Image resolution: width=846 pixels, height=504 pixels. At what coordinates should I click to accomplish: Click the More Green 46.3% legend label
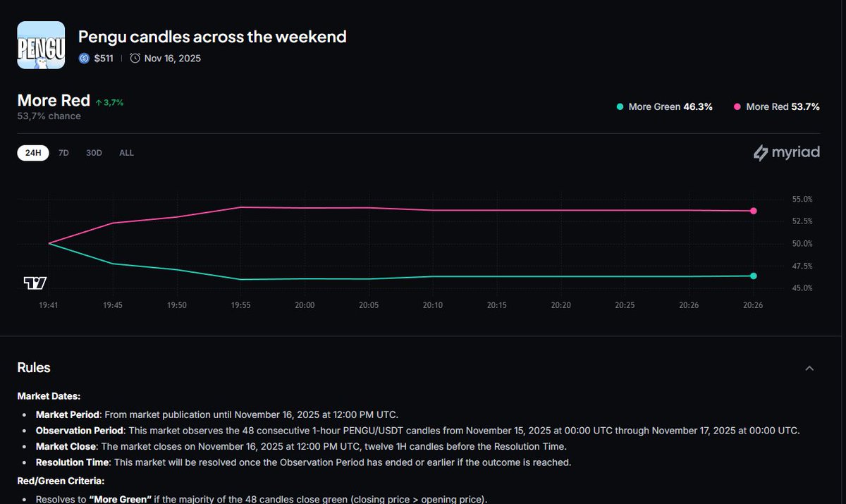pyautogui.click(x=670, y=107)
